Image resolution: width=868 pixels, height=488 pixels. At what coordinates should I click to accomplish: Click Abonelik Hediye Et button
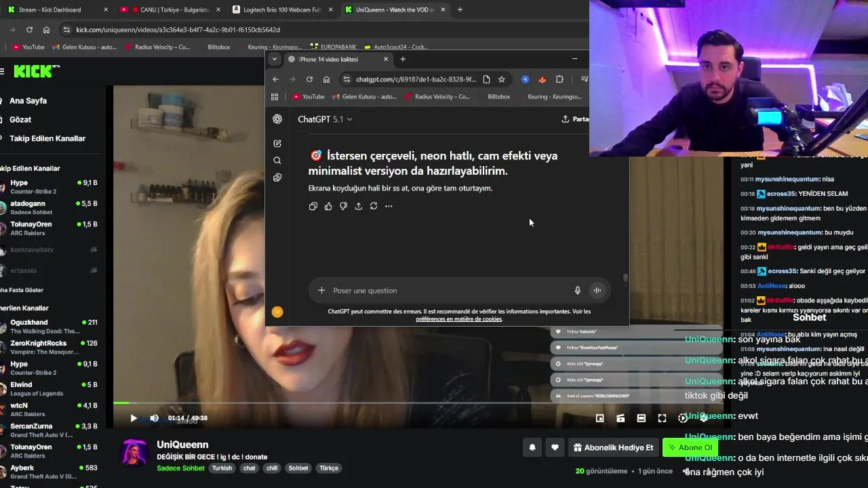pos(613,447)
